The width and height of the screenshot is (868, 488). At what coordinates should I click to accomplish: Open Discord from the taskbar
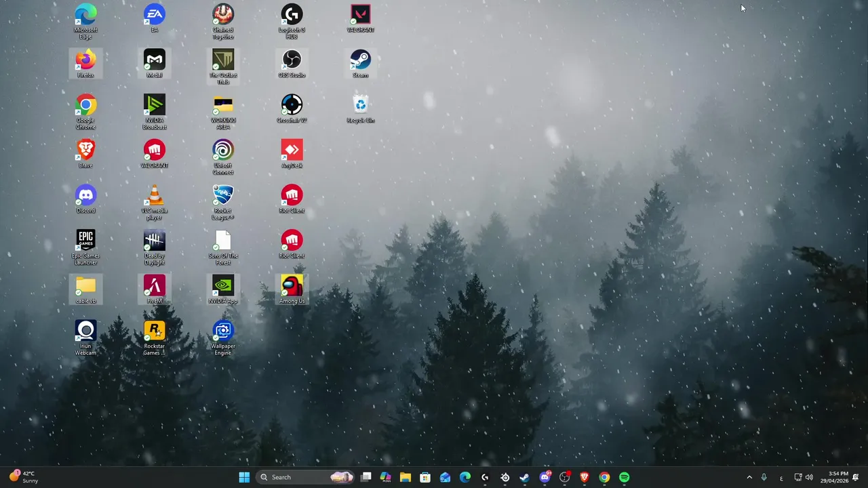(x=545, y=477)
